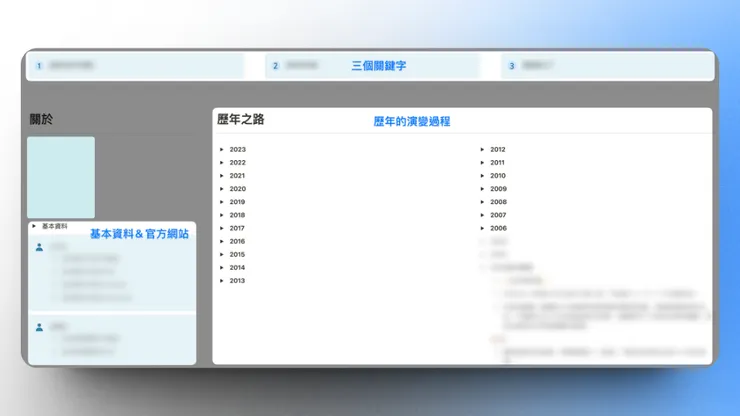The image size is (740, 416).
Task: Expand the 2019 year toggle
Action: click(x=222, y=202)
